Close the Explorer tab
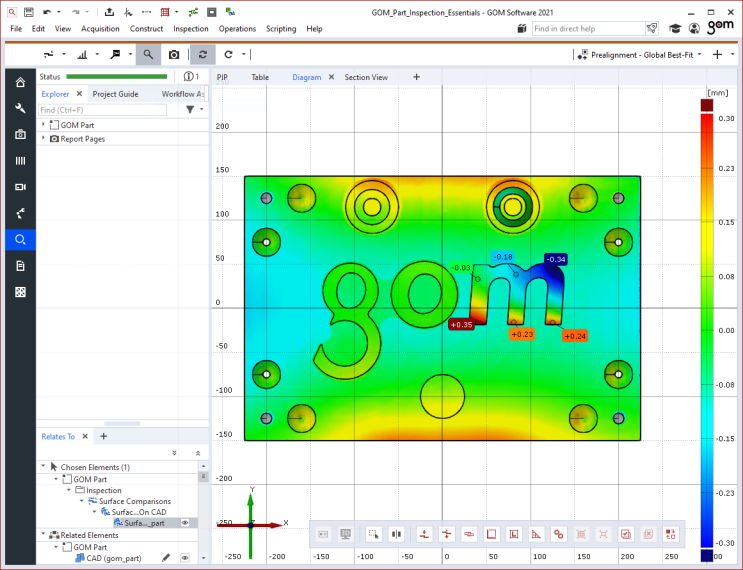This screenshot has height=570, width=743. tap(79, 93)
